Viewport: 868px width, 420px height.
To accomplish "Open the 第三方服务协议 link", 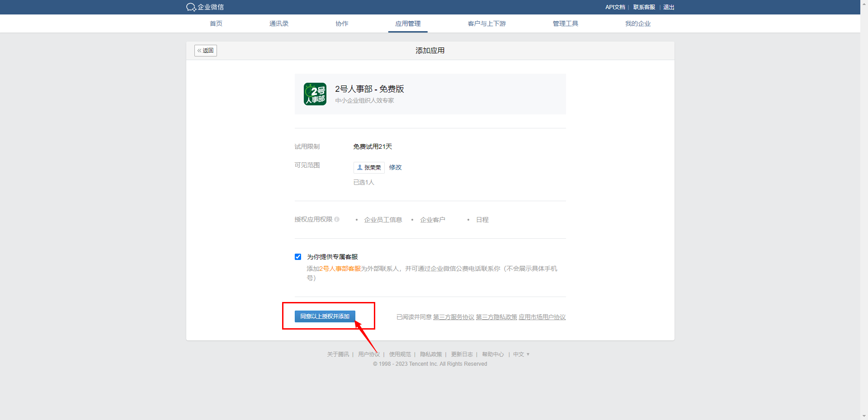I will pyautogui.click(x=453, y=317).
